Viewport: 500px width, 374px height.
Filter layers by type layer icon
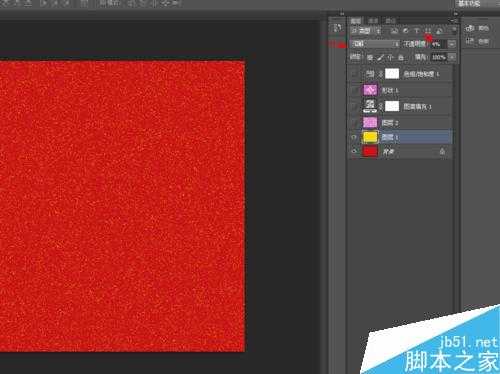417,31
